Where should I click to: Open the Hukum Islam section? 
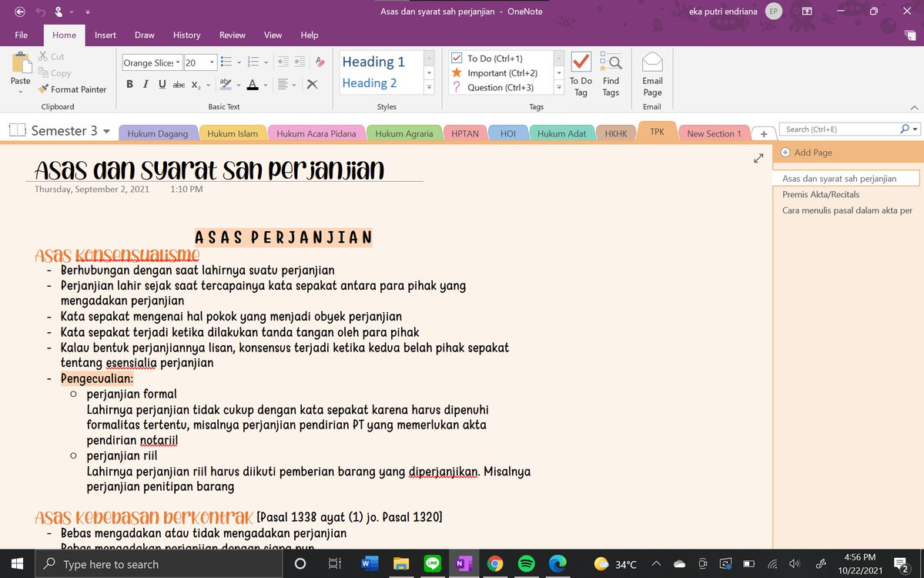pyautogui.click(x=233, y=133)
